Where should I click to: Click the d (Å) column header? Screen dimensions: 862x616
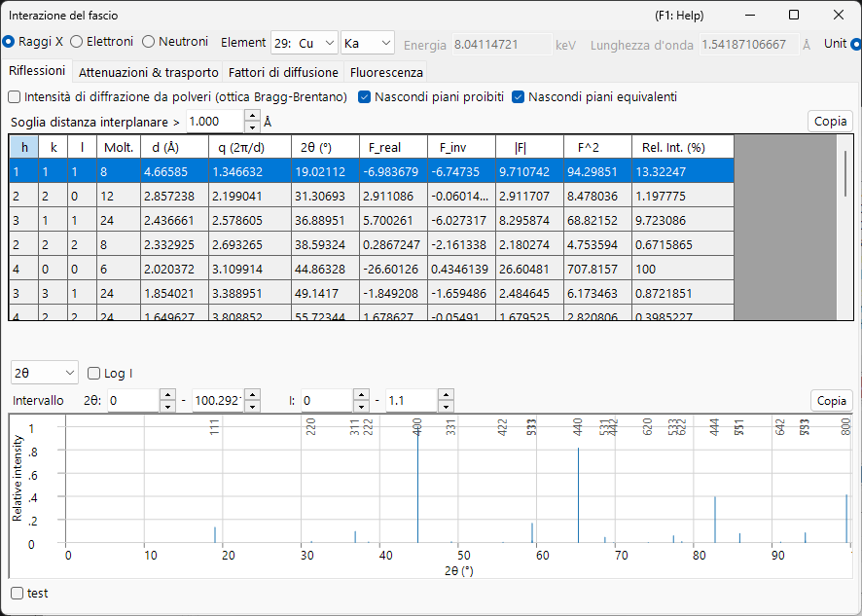point(174,147)
